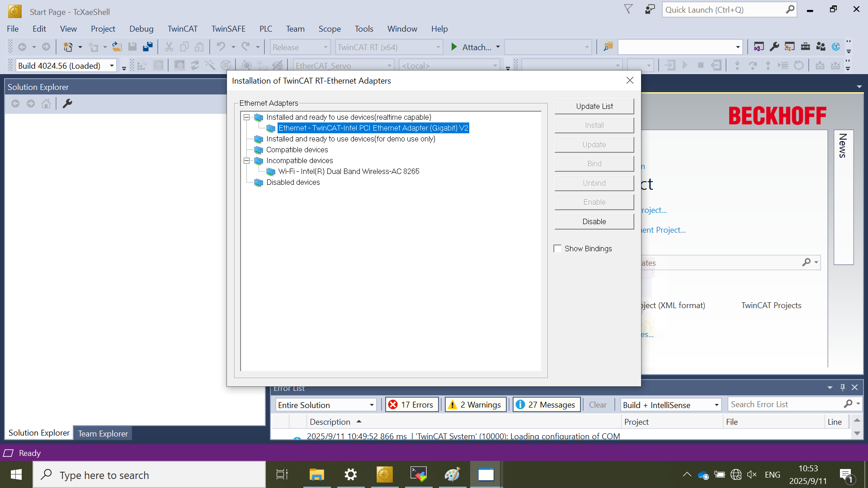Image resolution: width=868 pixels, height=488 pixels.
Task: Click the Save All icon
Action: 147,47
